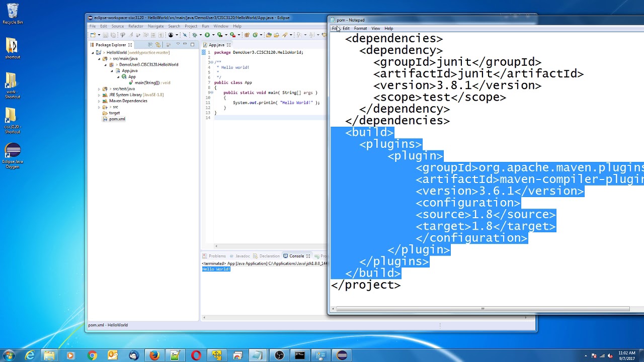Click the <scope>test</scope> line in Notepad
Screen dimensions: 644x362
[x=440, y=97]
